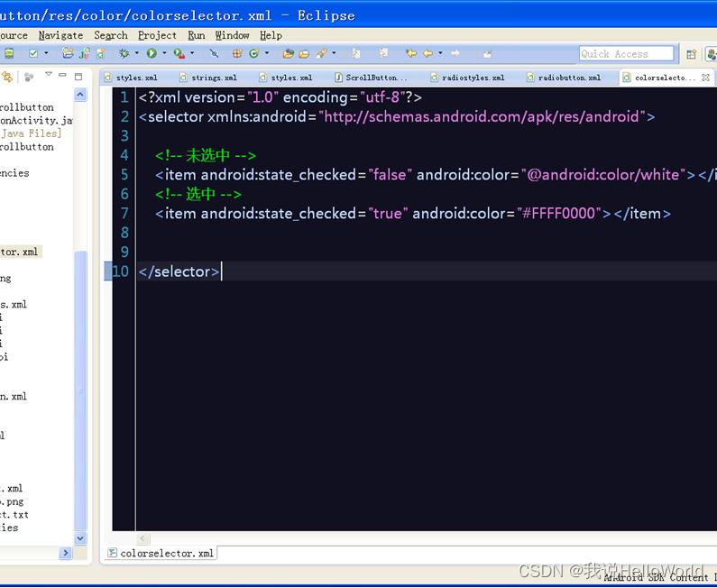Click line number 8 in editor gutter
Image resolution: width=717 pixels, height=588 pixels.
124,233
